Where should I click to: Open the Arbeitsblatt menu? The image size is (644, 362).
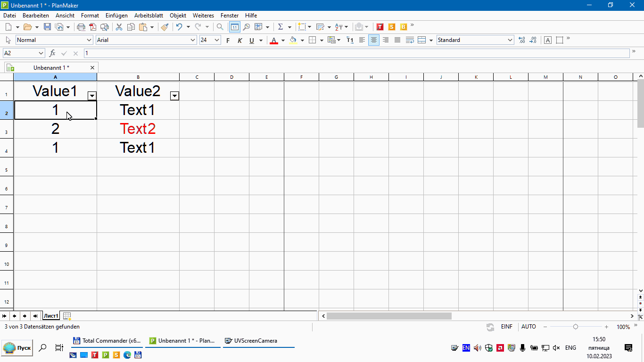[x=149, y=16]
